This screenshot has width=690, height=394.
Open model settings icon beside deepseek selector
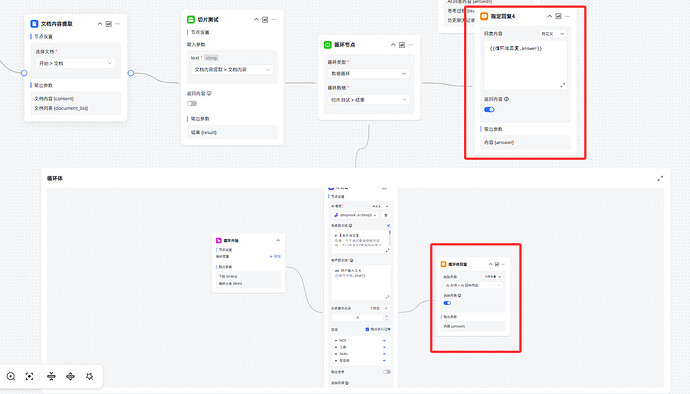(386, 215)
